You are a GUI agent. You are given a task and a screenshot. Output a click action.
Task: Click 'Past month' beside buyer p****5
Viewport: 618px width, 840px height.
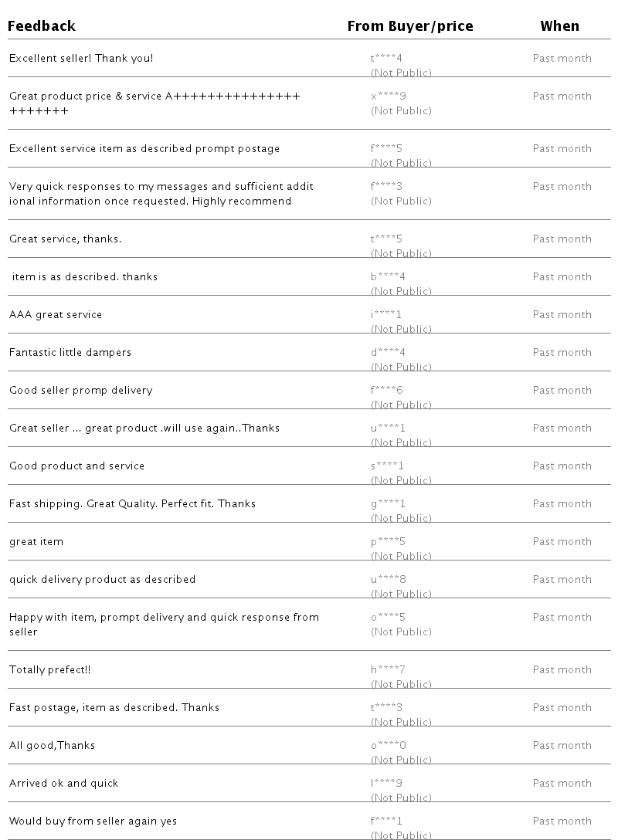click(x=562, y=542)
